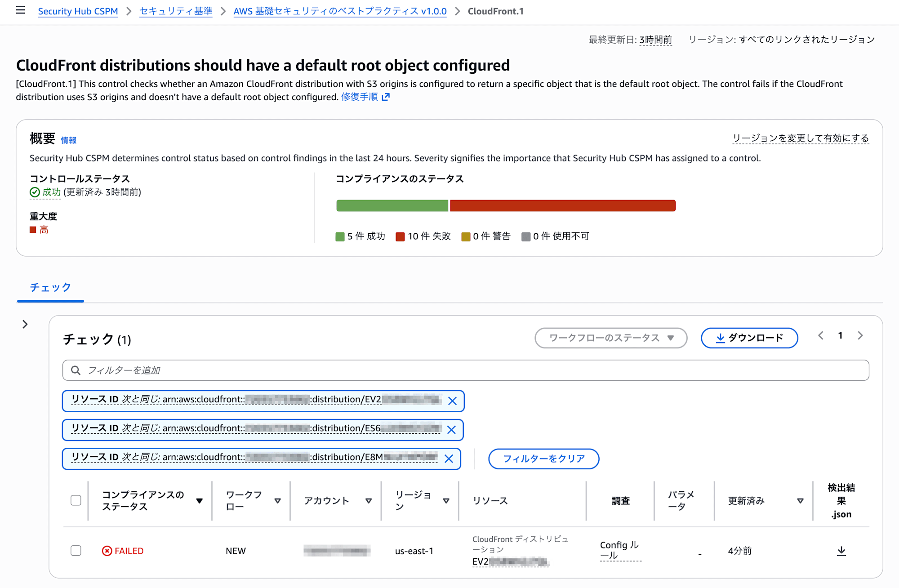Go to next page of checks
This screenshot has width=899, height=588.
tap(860, 336)
